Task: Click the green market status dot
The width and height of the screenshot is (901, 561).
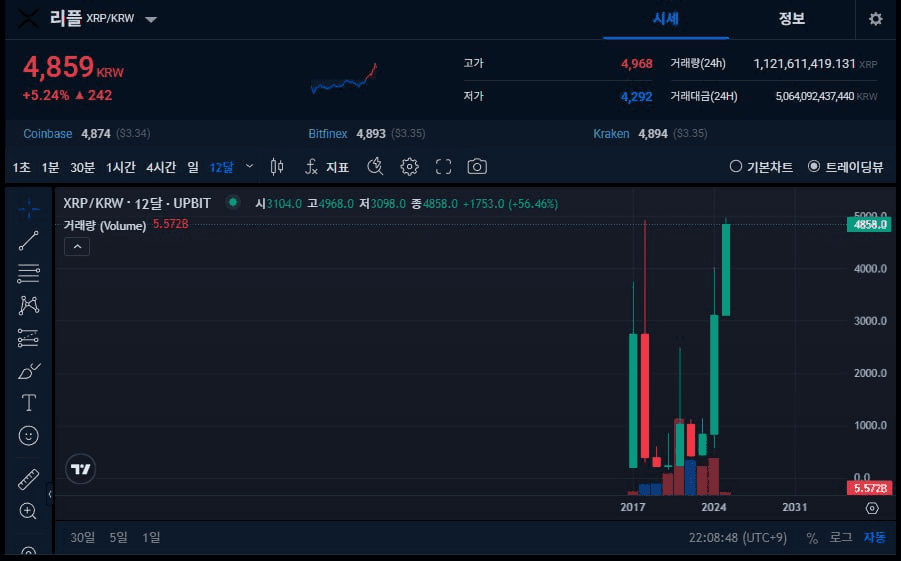Action: point(233,202)
